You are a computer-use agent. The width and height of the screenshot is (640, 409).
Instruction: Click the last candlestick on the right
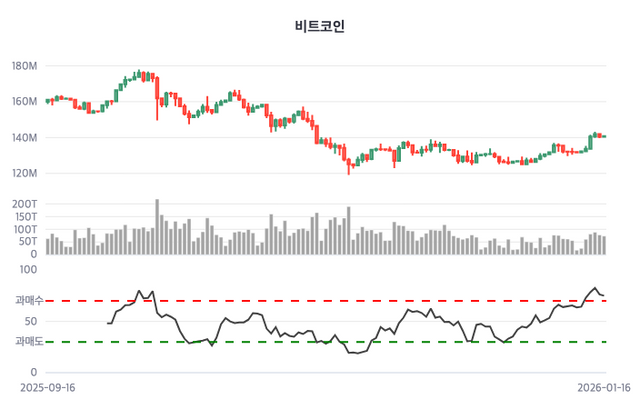point(604,136)
